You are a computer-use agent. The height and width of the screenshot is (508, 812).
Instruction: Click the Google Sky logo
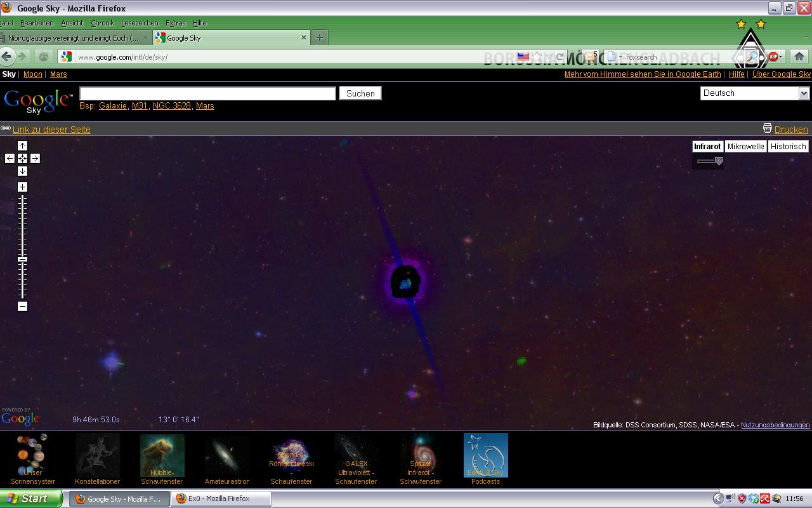point(38,101)
